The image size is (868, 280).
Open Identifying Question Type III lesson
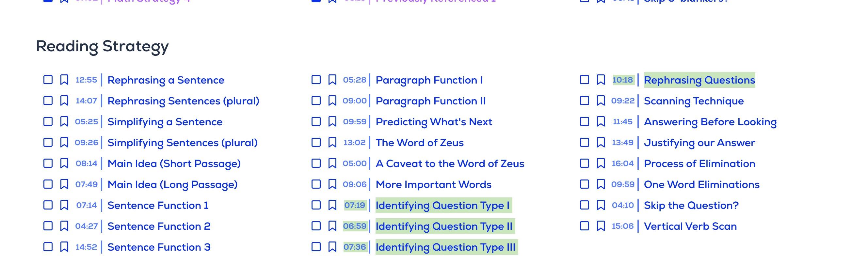(445, 247)
